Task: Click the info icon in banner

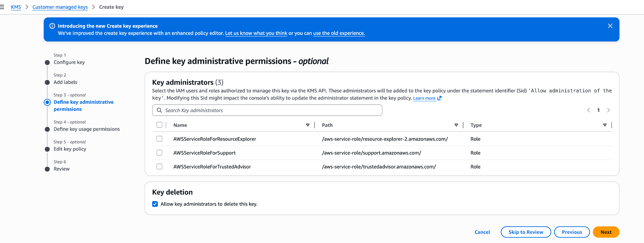Action: [x=52, y=26]
